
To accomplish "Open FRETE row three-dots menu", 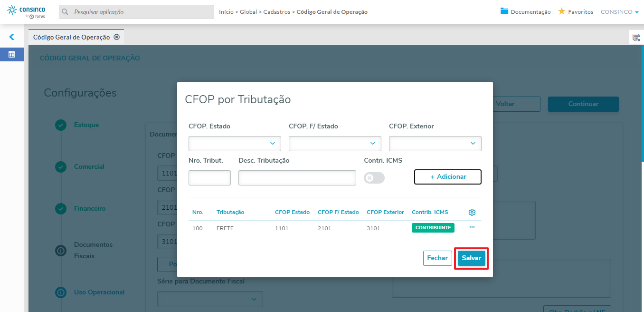I will tap(472, 227).
